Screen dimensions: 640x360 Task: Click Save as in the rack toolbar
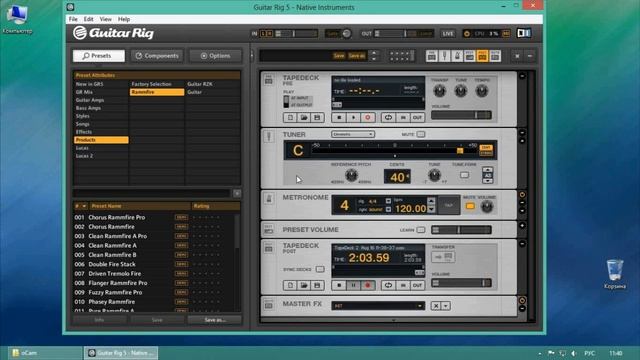357,56
